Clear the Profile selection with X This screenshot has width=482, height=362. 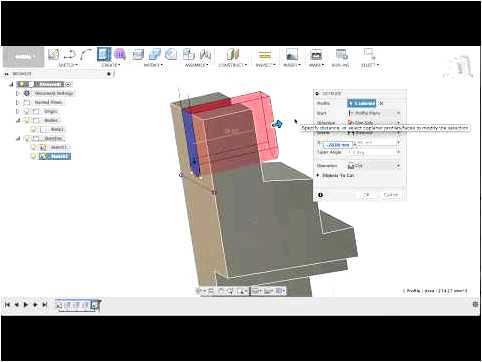(382, 104)
